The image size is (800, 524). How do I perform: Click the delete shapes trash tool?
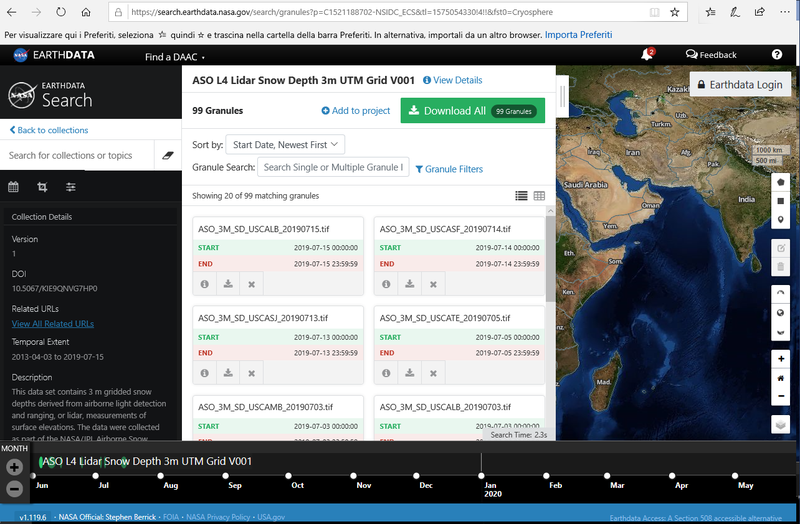click(780, 267)
